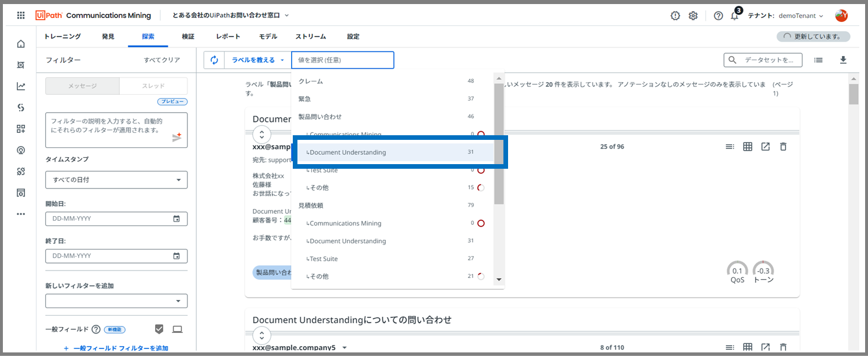Open the 設定 tab
This screenshot has height=356, width=868.
click(x=353, y=36)
